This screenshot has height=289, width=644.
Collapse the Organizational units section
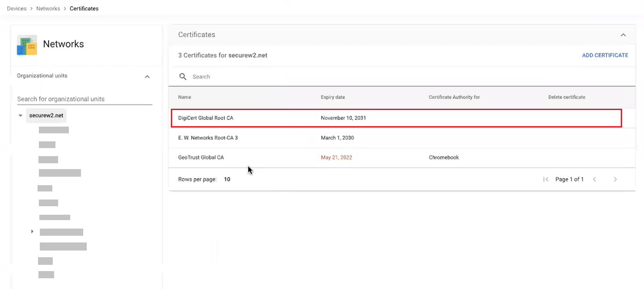click(x=147, y=76)
